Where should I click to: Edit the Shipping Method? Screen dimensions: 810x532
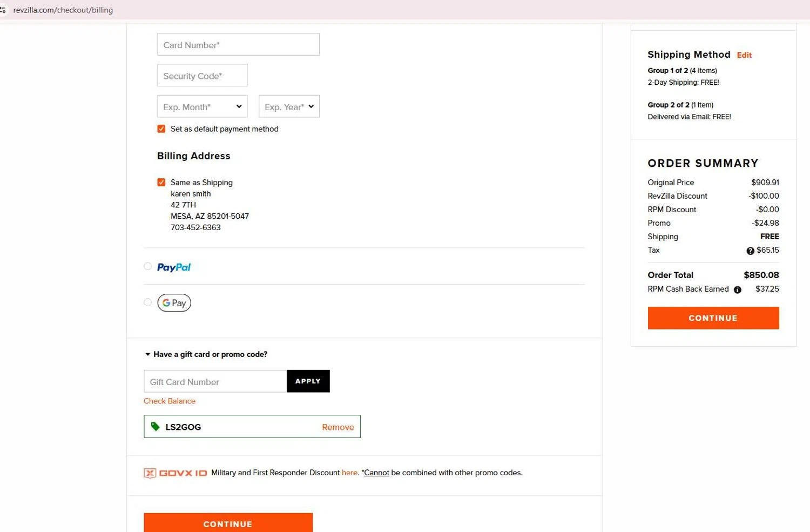(744, 55)
